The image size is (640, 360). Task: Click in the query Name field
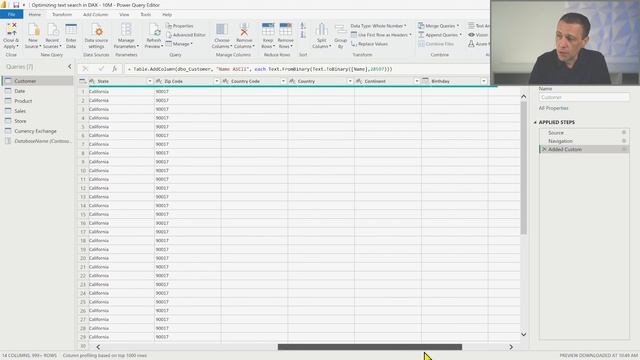tap(584, 97)
